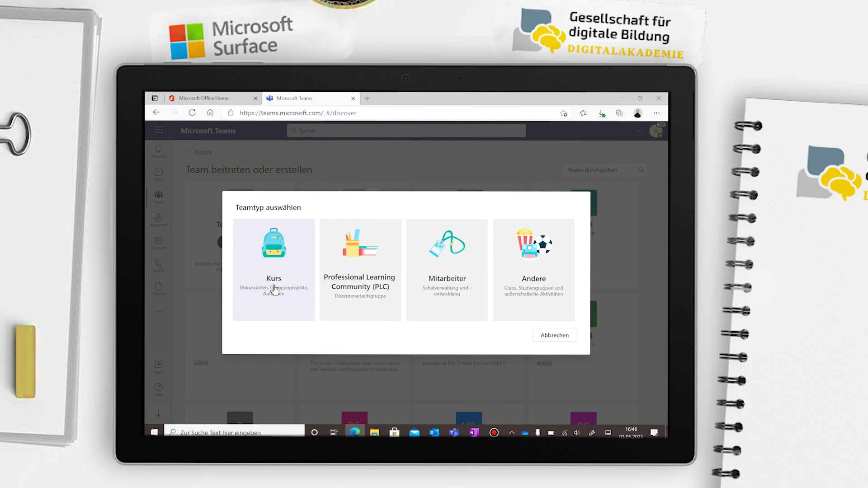Open browser collections
868x488 pixels.
[619, 113]
